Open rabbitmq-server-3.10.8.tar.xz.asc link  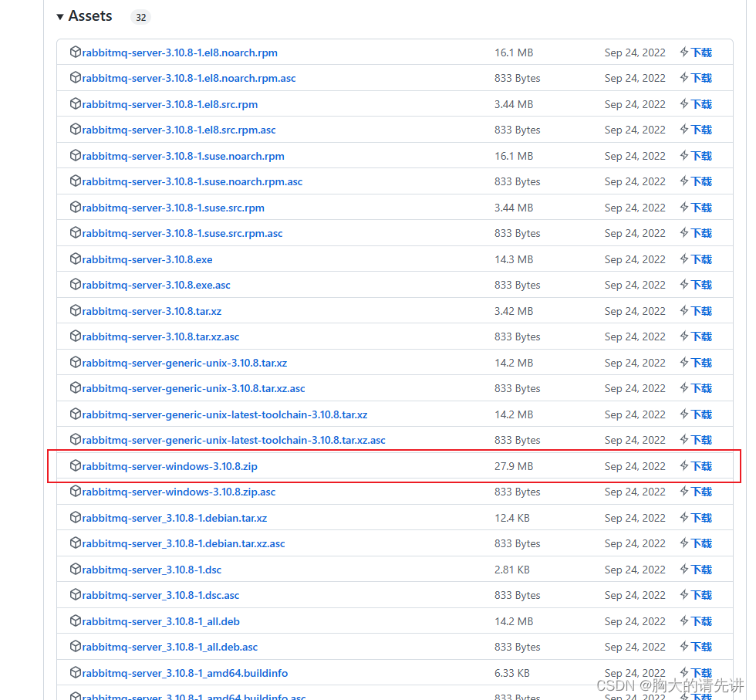(x=160, y=336)
